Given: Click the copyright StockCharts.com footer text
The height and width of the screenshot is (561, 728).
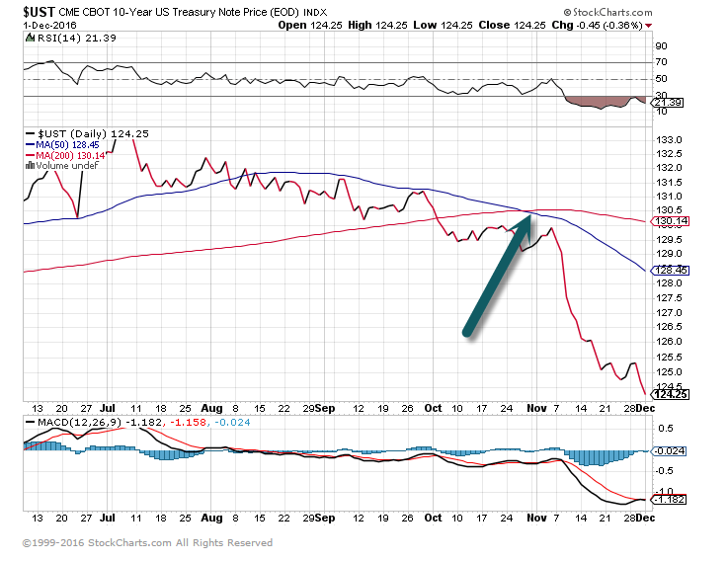Looking at the screenshot, I should click(147, 543).
